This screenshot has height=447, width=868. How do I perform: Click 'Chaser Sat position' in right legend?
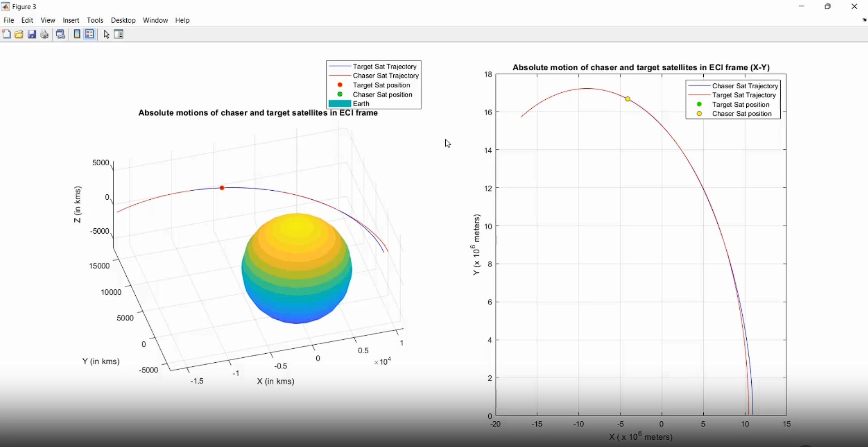(x=742, y=114)
